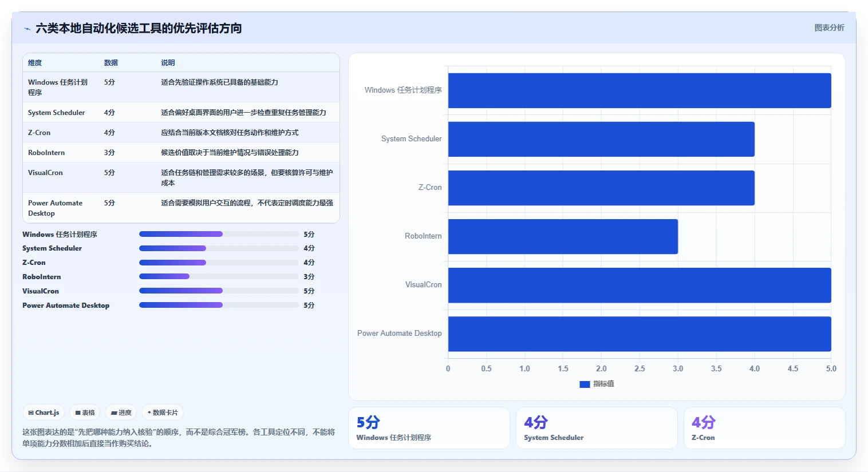Click the 5.0 tick on chart x-axis
This screenshot has width=868, height=472.
point(831,369)
